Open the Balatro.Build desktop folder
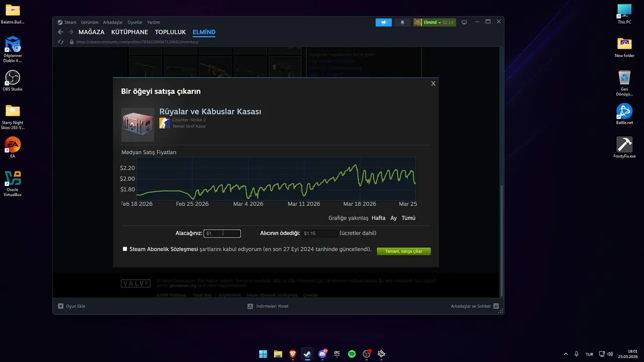 coord(13,14)
